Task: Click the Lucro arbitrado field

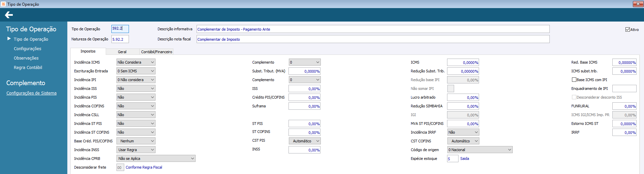Action: (463, 97)
